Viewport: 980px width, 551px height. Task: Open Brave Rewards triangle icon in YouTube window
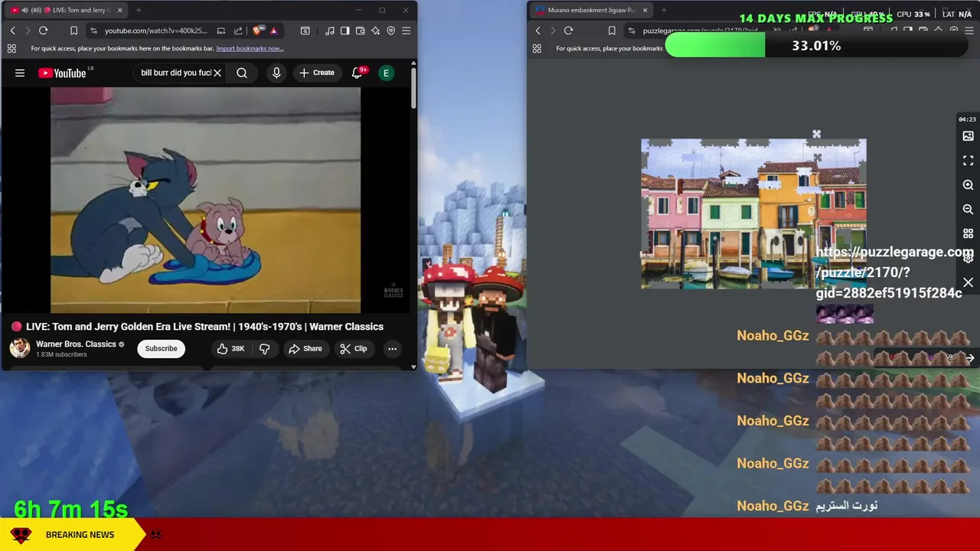pyautogui.click(x=273, y=31)
